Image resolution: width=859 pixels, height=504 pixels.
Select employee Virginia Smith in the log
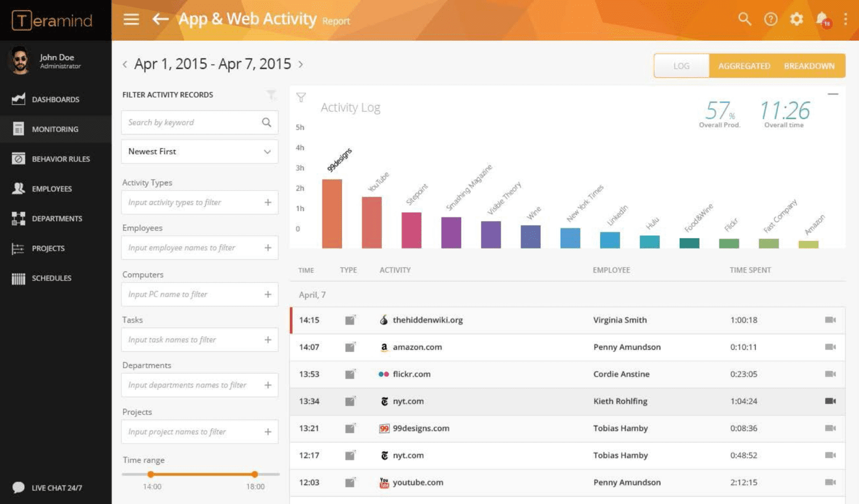[x=620, y=320]
